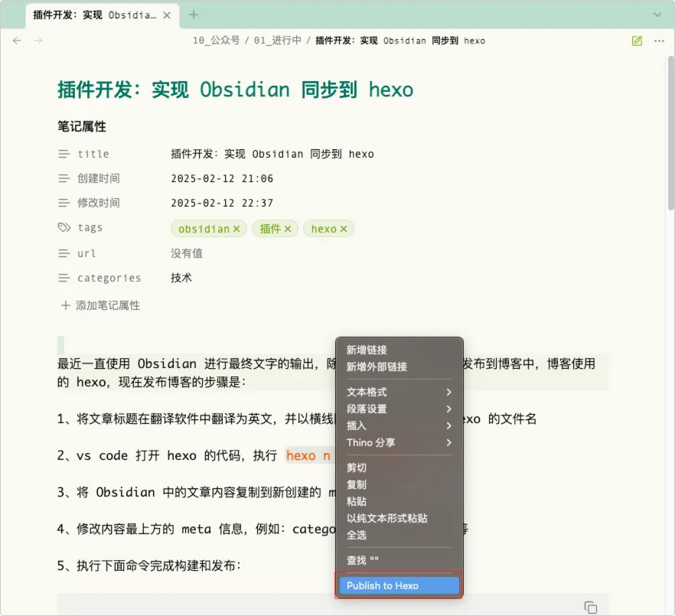Close the 插件开发 tab
The width and height of the screenshot is (675, 616).
click(x=167, y=15)
